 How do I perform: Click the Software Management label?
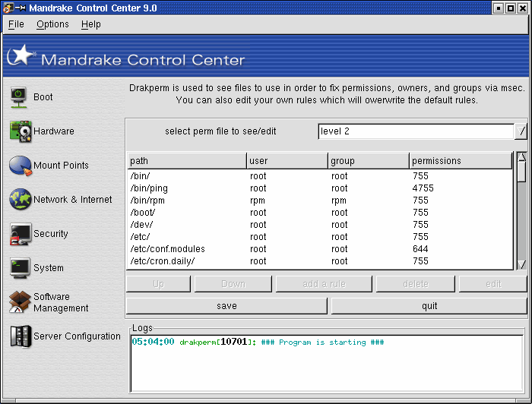[61, 302]
